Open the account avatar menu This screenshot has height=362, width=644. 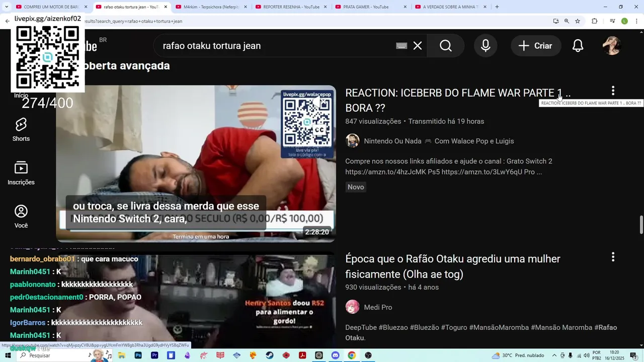[612, 46]
